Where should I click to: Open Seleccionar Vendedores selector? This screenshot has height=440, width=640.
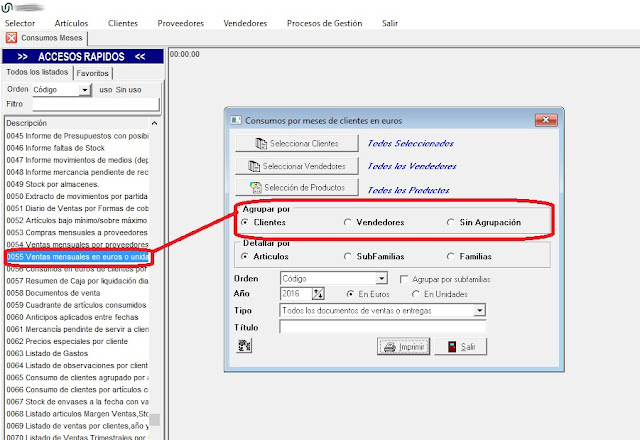pyautogui.click(x=295, y=165)
